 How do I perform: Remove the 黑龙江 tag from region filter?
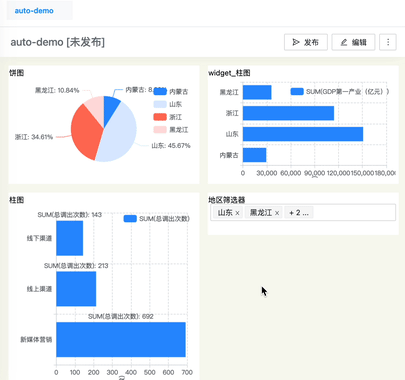[277, 213]
